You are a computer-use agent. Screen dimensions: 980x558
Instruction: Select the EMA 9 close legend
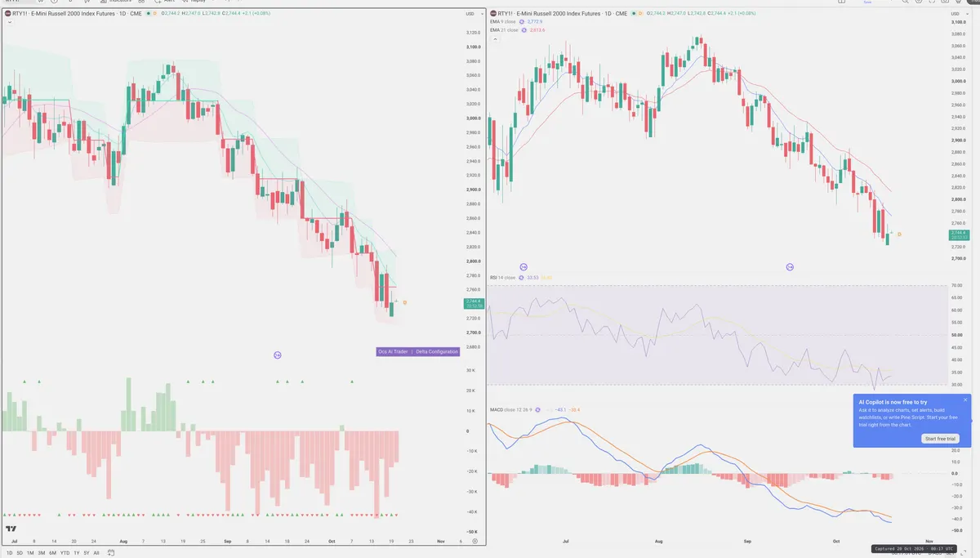tap(504, 22)
